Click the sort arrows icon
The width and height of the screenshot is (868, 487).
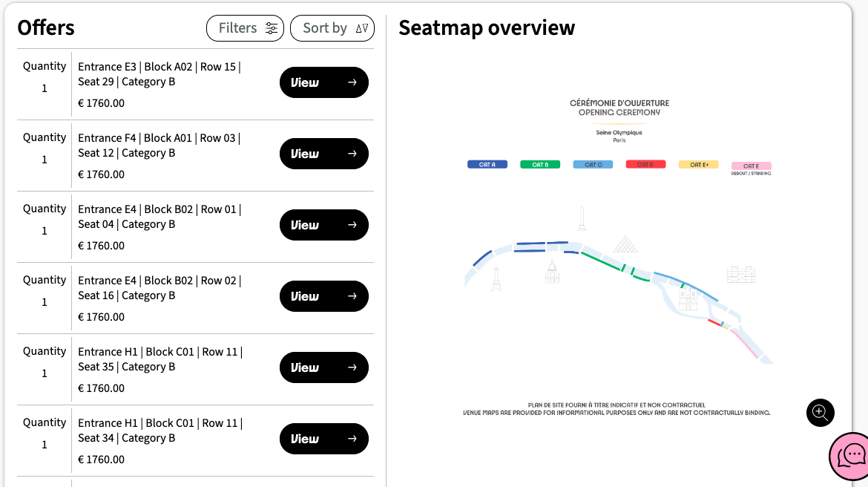coord(361,28)
